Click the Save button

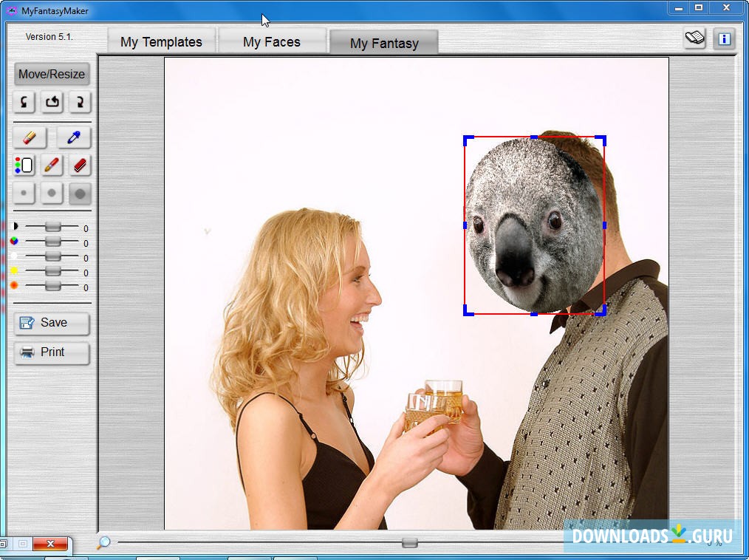point(52,323)
